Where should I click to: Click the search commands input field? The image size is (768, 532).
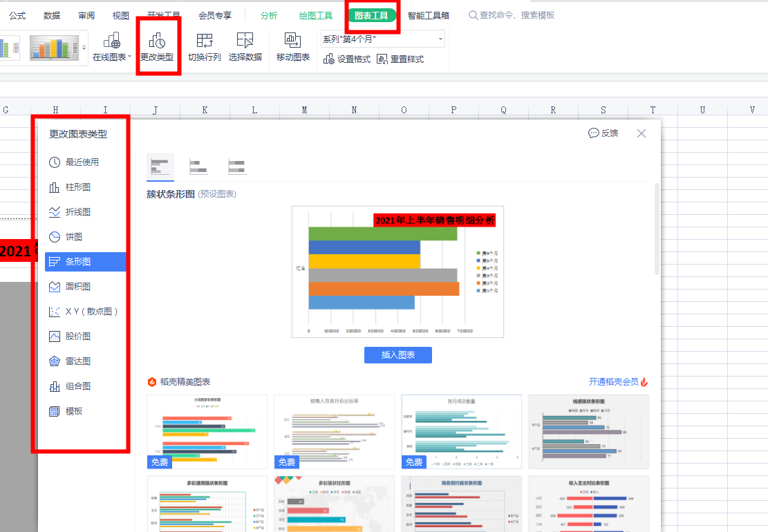516,15
